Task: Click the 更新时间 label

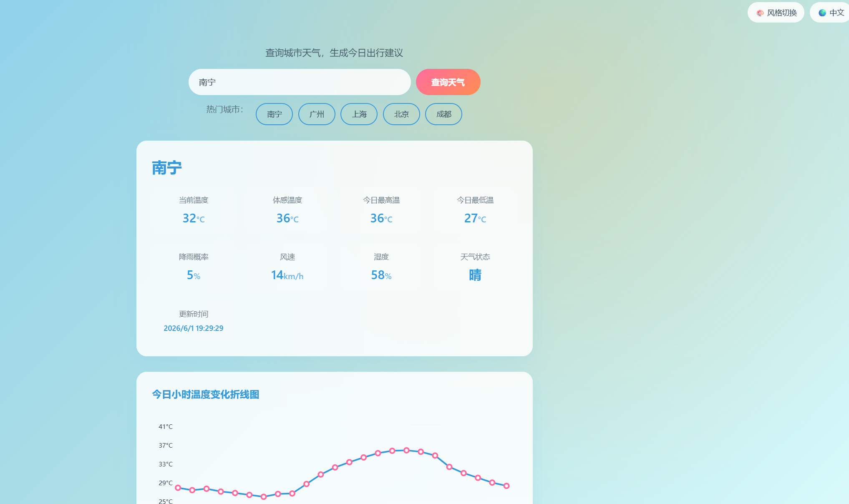Action: 194,314
